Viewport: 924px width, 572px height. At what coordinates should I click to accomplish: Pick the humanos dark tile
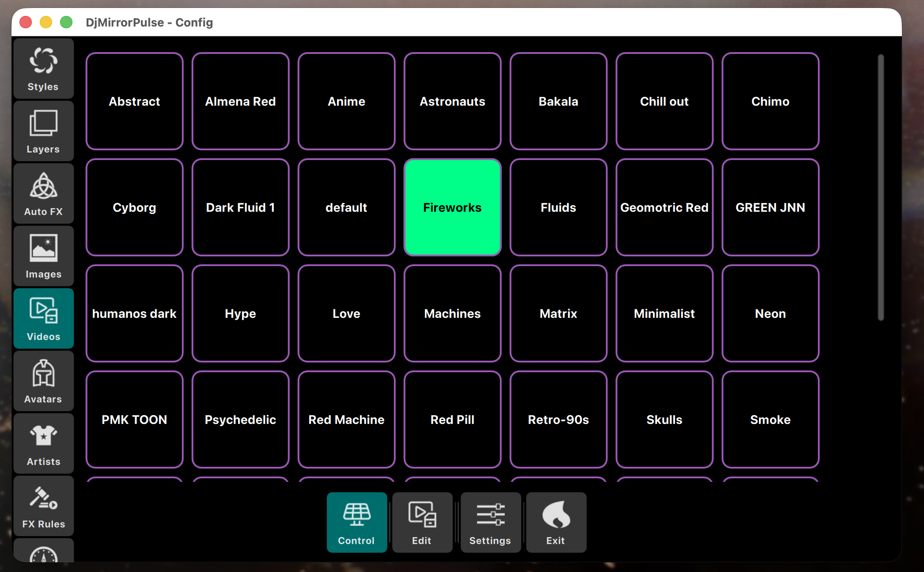click(135, 313)
